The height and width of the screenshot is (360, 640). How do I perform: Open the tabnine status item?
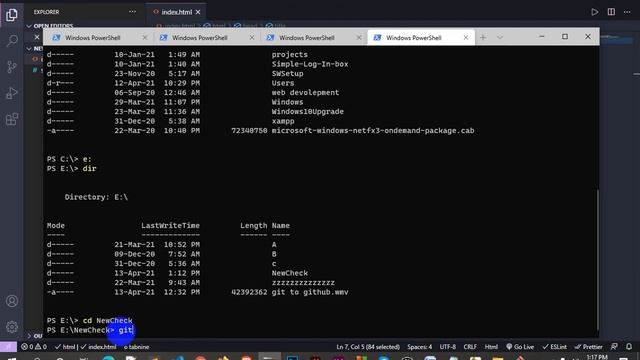(x=136, y=347)
